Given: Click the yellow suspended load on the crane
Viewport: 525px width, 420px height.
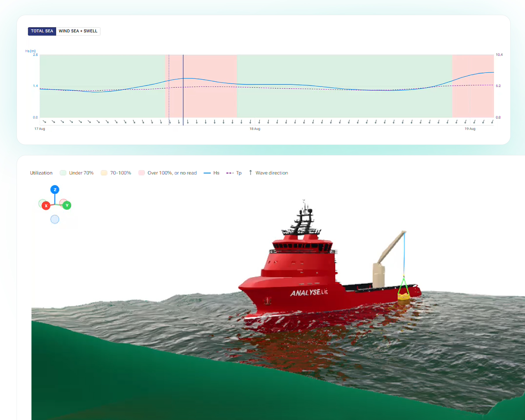Looking at the screenshot, I should coord(404,299).
